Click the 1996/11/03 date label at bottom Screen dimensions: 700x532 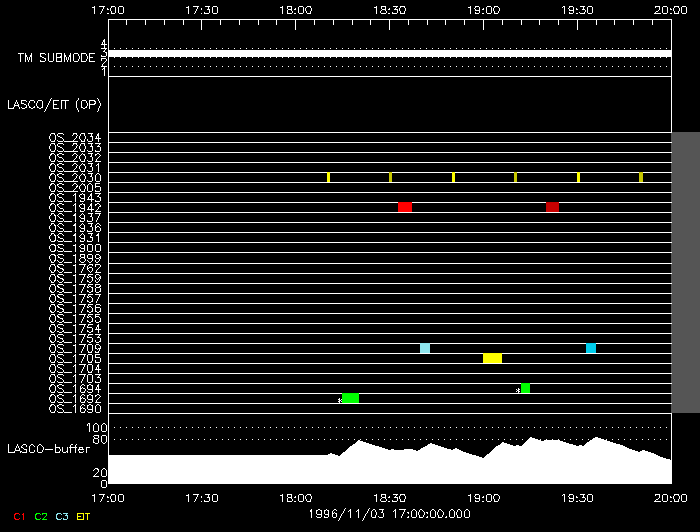pos(389,513)
